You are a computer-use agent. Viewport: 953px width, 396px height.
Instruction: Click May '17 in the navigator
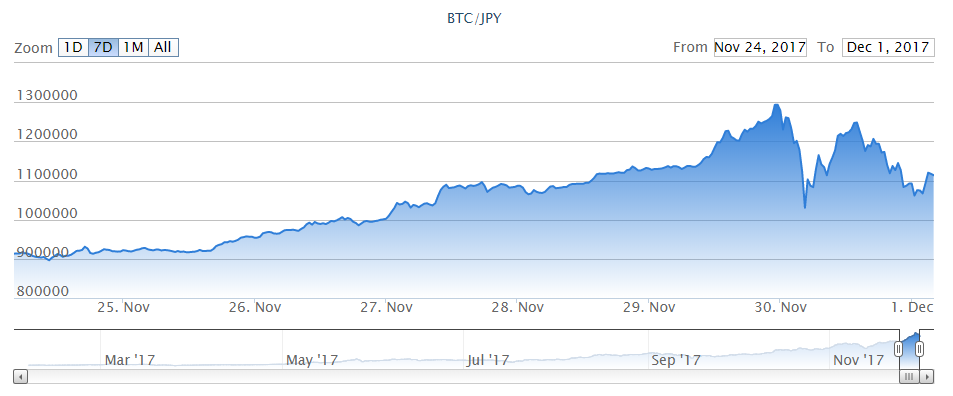[311, 360]
